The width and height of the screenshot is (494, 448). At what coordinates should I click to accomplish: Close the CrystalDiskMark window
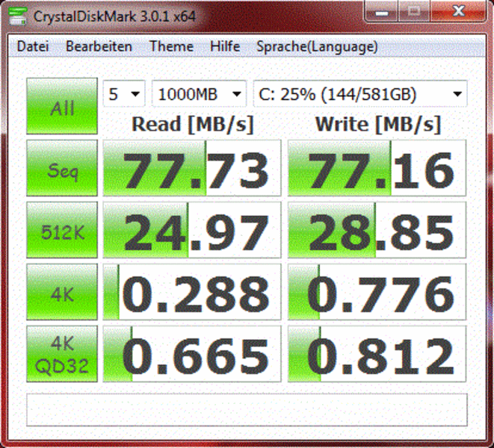[458, 12]
